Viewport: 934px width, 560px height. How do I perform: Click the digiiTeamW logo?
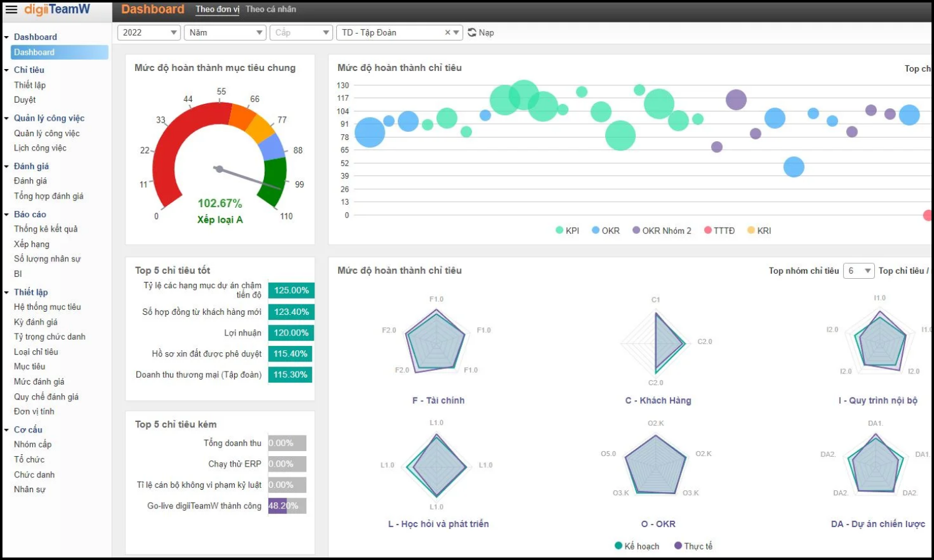56,9
